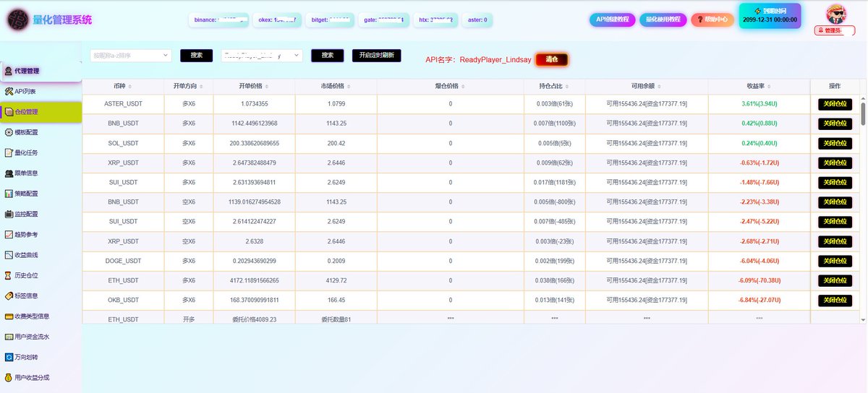The width and height of the screenshot is (868, 393).
Task: Open the API创建教程 tutorial button
Action: [x=612, y=20]
